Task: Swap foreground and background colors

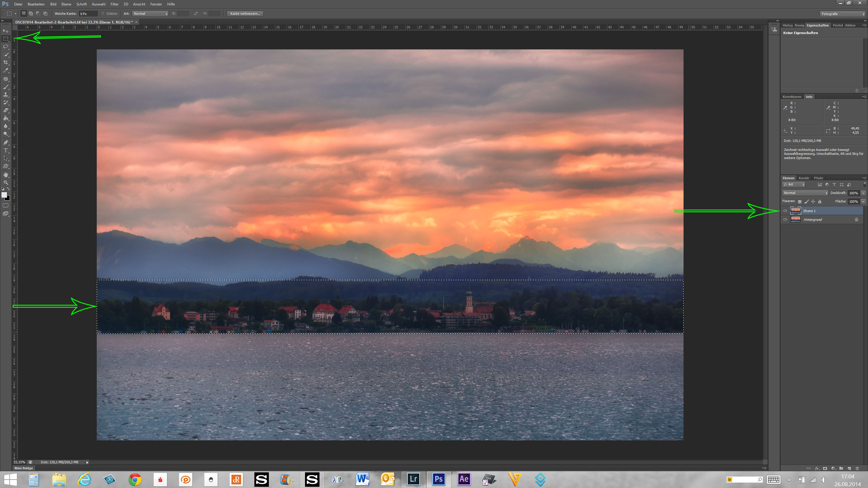Action: tap(8, 189)
